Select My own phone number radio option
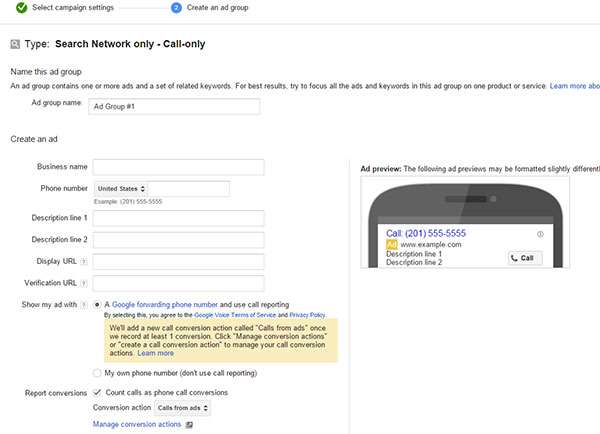Image resolution: width=600 pixels, height=434 pixels. pos(97,373)
